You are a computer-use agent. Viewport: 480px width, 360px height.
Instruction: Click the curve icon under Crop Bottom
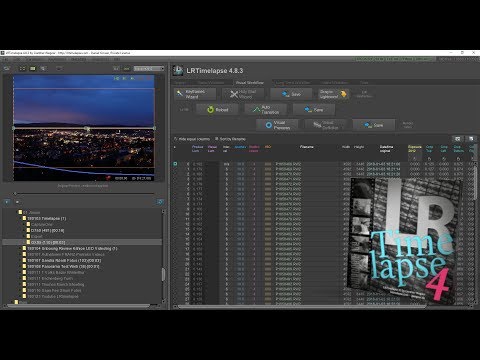[458, 159]
